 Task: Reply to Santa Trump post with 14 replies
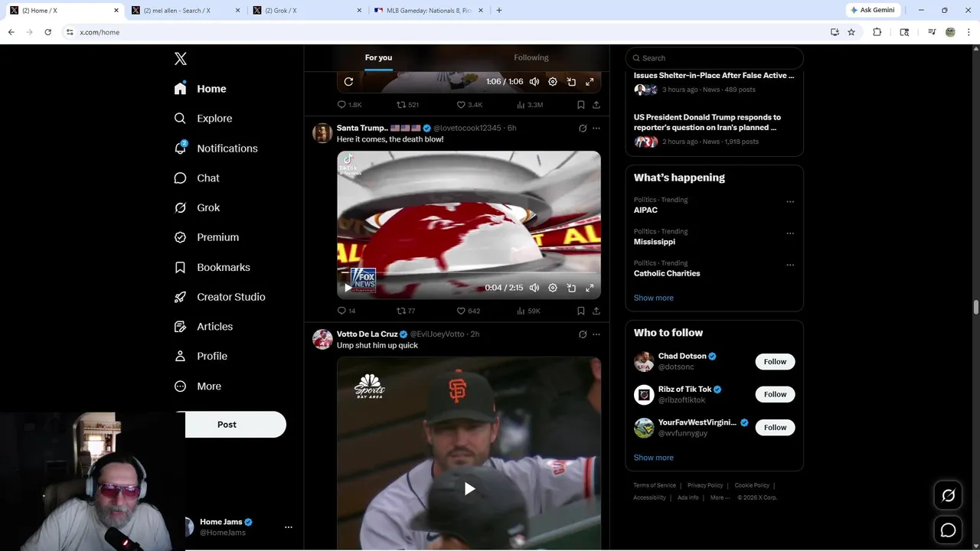(346, 311)
